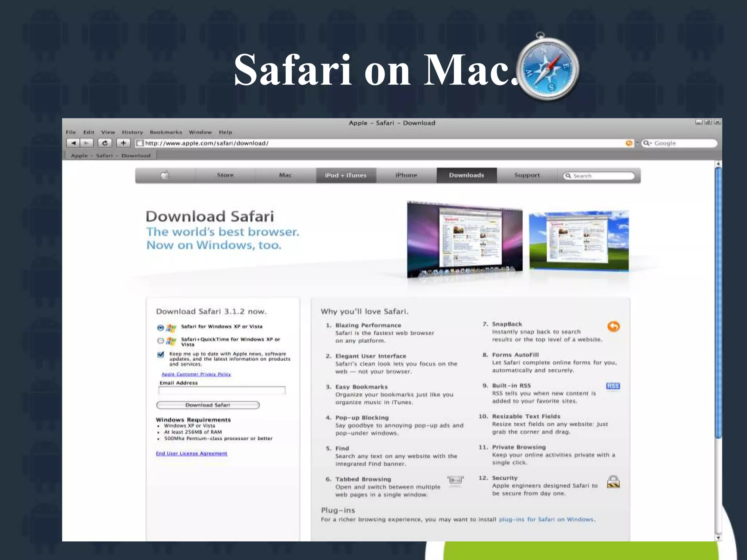Screen dimensions: 747x560
Task: Open the Window menu
Action: click(x=200, y=132)
